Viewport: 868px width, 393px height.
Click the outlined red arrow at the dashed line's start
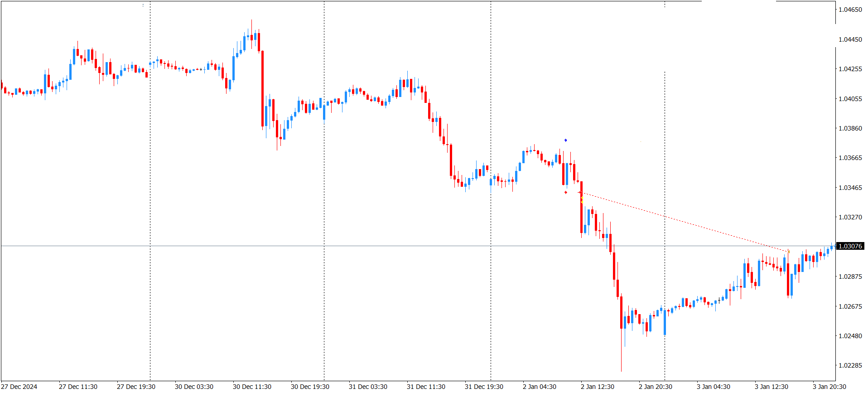tap(580, 193)
